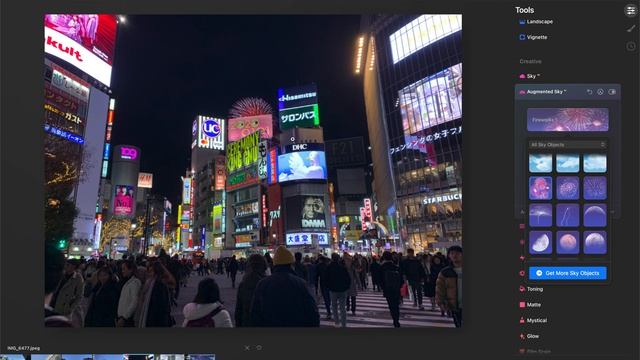Click the main photo of Shibuya crossing

point(253,171)
